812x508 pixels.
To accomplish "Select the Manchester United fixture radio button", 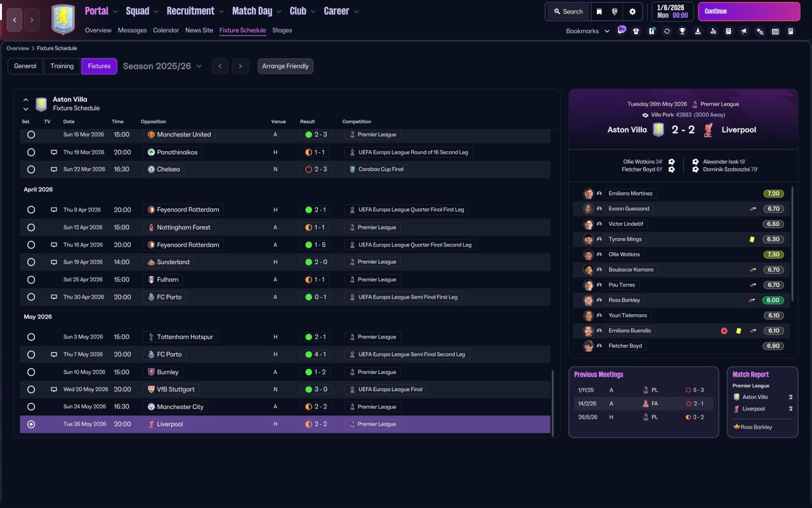I will (31, 135).
